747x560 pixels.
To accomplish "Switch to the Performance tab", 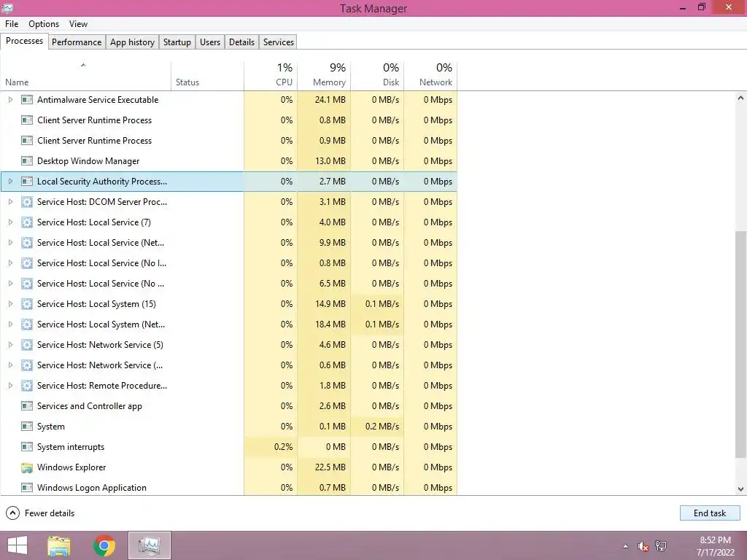I will 77,42.
